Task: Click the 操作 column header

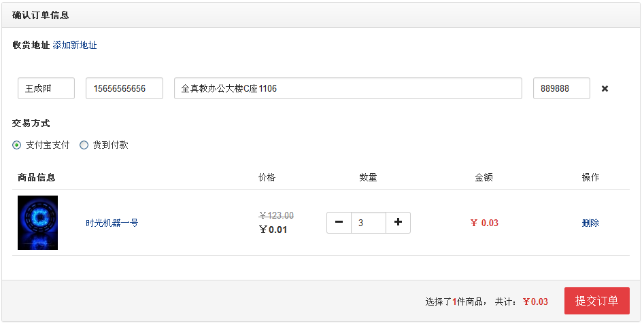Action: (590, 177)
